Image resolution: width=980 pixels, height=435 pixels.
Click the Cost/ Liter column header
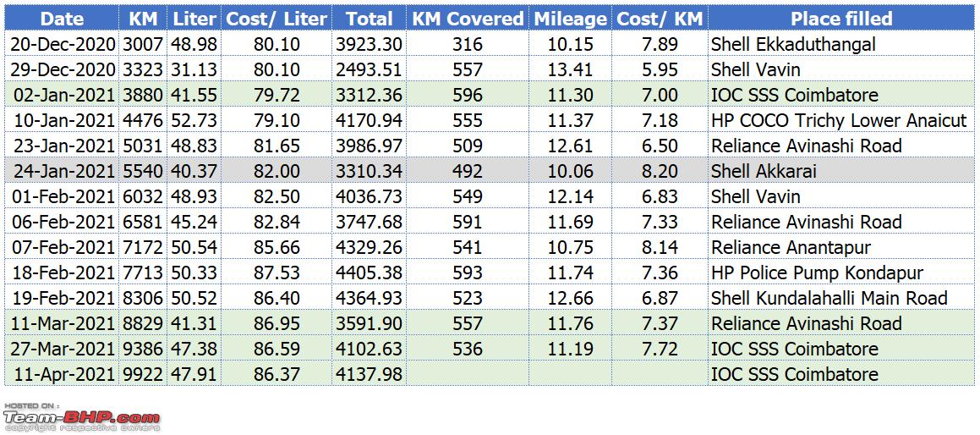[x=276, y=19]
